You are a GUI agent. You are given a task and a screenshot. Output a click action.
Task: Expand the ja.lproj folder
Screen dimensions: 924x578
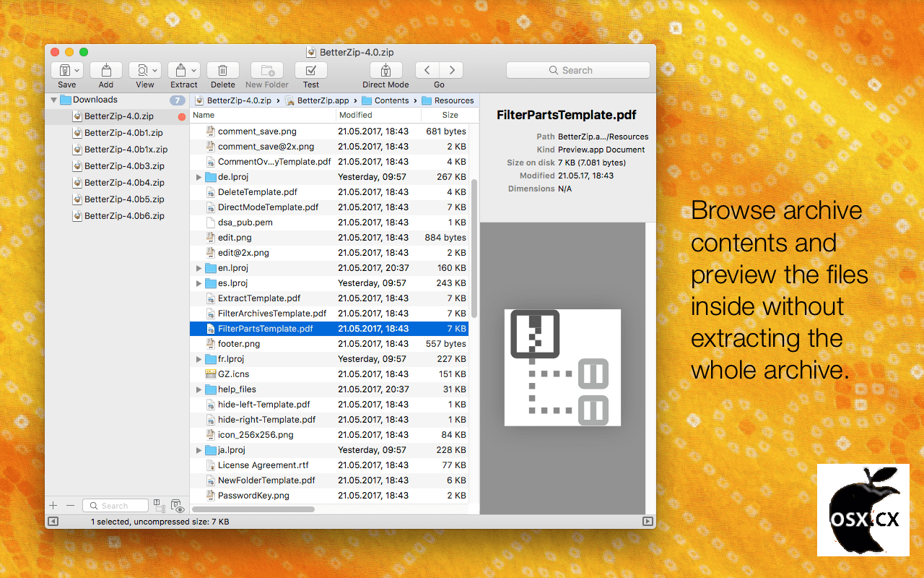(199, 450)
